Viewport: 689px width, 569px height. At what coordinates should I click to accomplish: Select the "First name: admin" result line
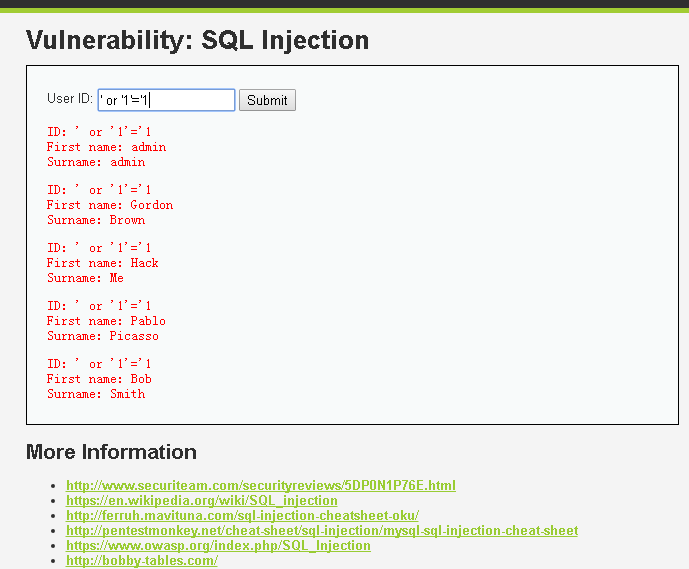pos(106,147)
